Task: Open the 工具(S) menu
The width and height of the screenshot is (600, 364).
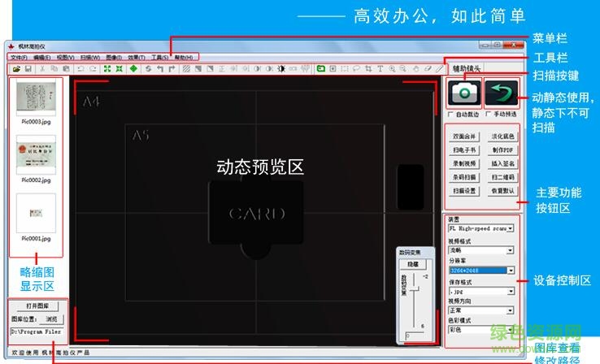Action: [160, 58]
